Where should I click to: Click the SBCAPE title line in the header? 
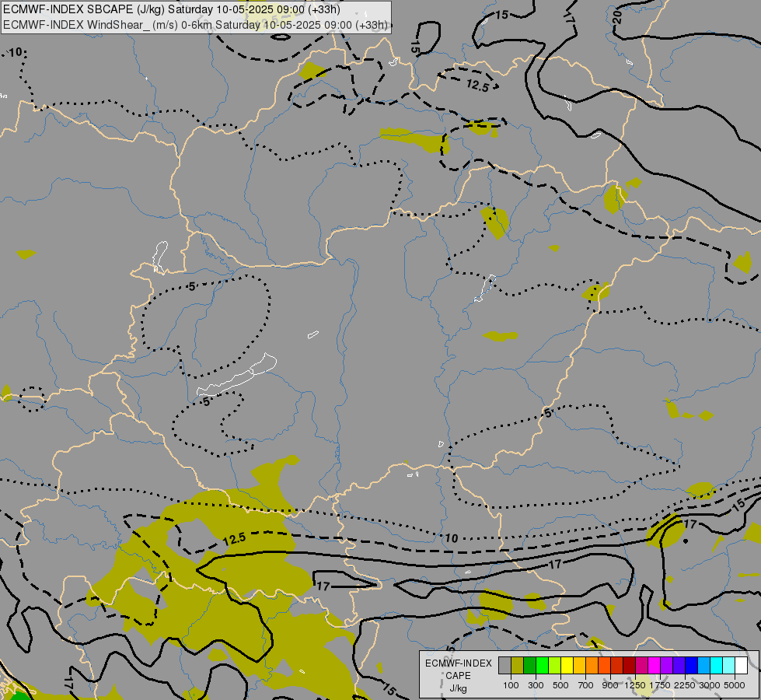pos(172,9)
